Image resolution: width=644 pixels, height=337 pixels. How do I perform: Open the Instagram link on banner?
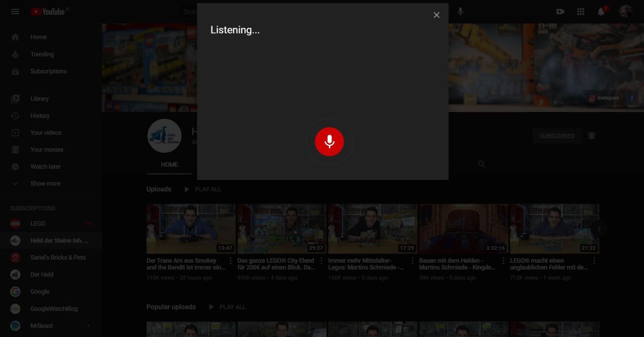604,98
